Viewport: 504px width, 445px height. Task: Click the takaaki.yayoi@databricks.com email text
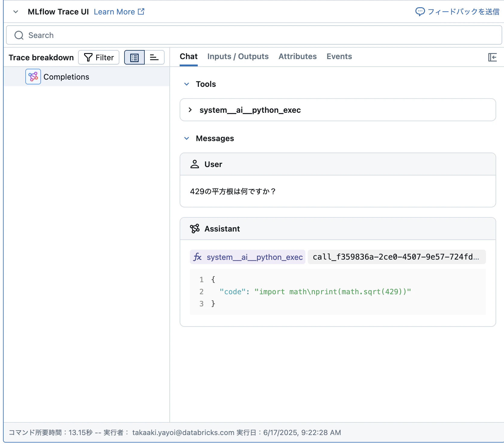(x=183, y=433)
